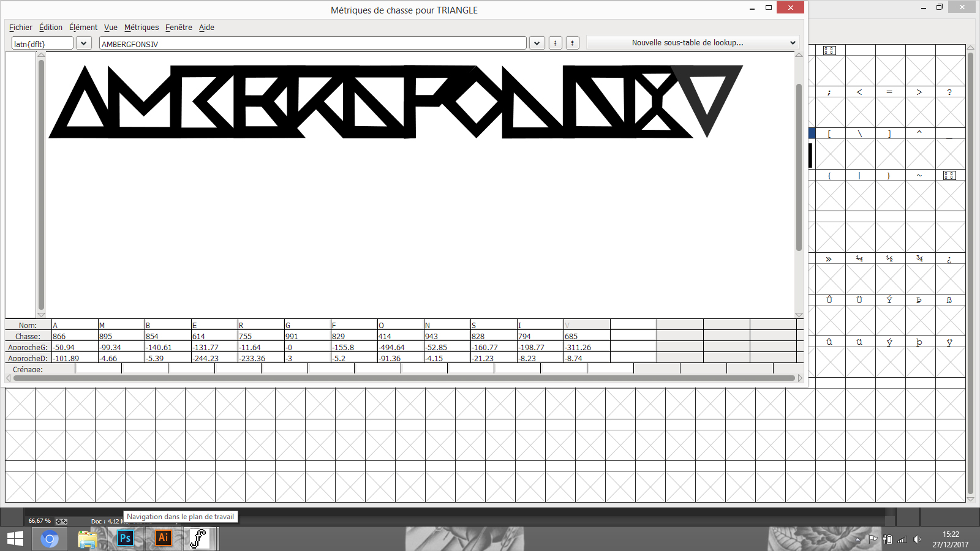
Task: Open Google Chrome from the taskbar
Action: [x=50, y=539]
